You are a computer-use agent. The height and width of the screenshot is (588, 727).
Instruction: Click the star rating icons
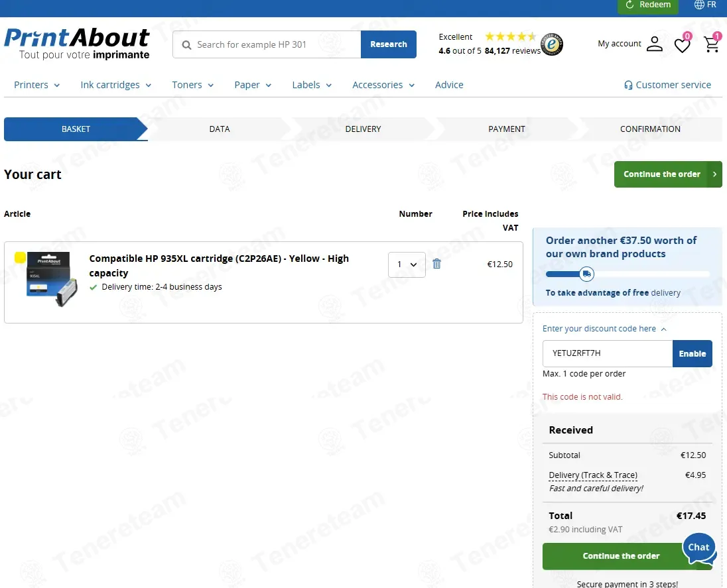point(511,36)
